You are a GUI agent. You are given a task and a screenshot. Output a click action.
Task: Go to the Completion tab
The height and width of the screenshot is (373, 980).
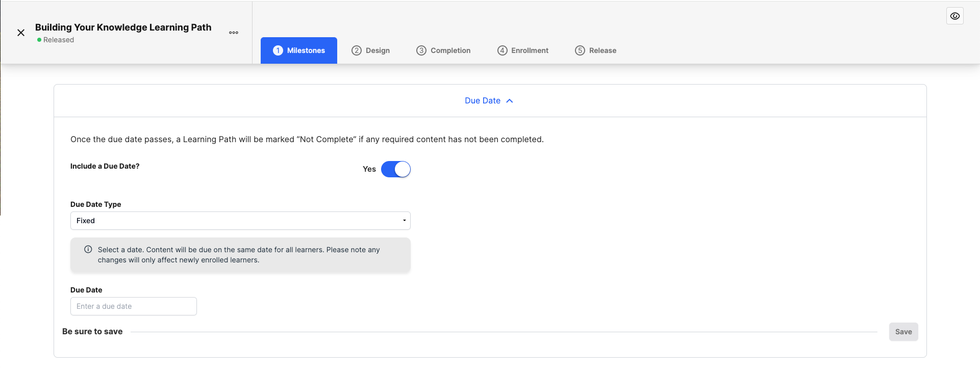tap(443, 50)
